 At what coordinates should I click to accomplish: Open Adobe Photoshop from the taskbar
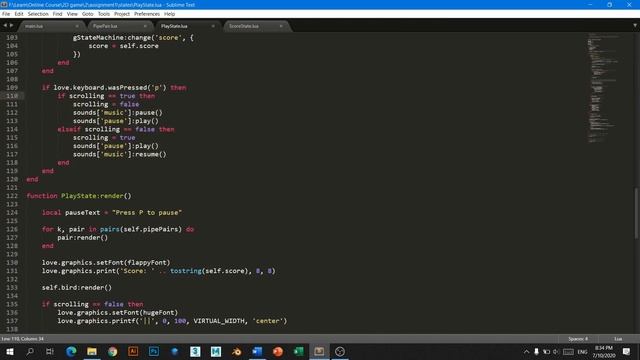[154, 351]
